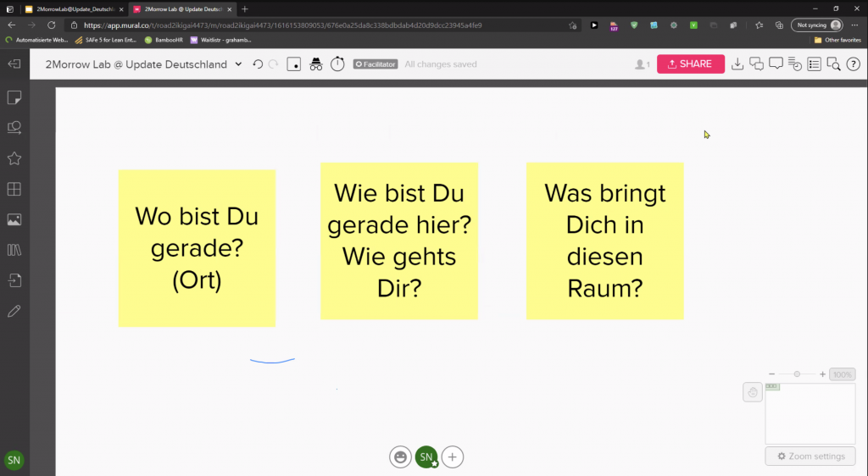The width and height of the screenshot is (868, 476).
Task: Open the browser collections icon
Action: (779, 25)
